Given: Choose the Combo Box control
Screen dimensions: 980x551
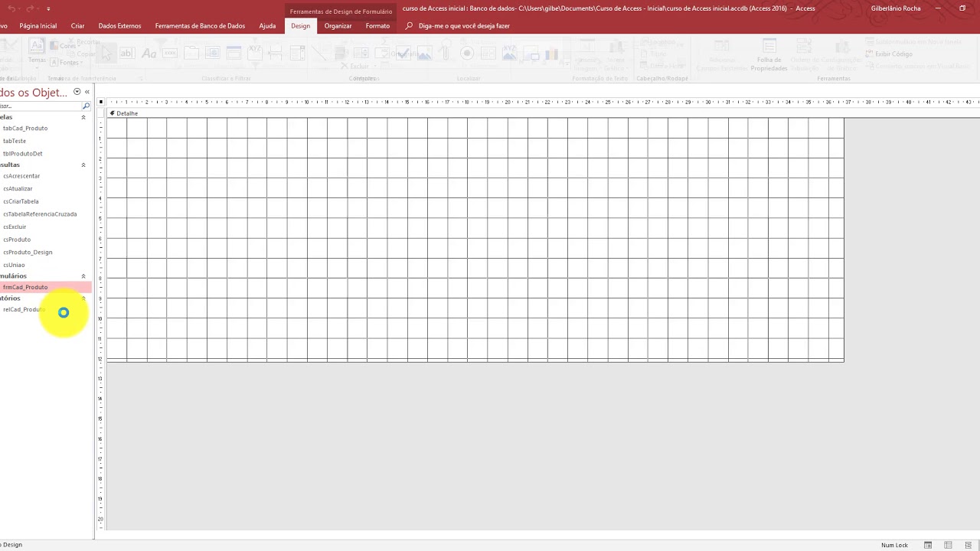Looking at the screenshot, I should 298,54.
